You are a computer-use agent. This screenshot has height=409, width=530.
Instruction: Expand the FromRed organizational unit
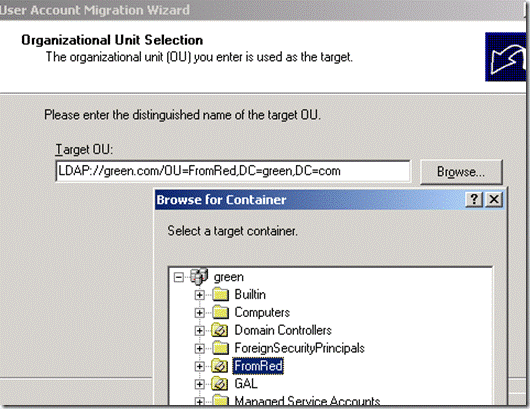pyautogui.click(x=199, y=366)
